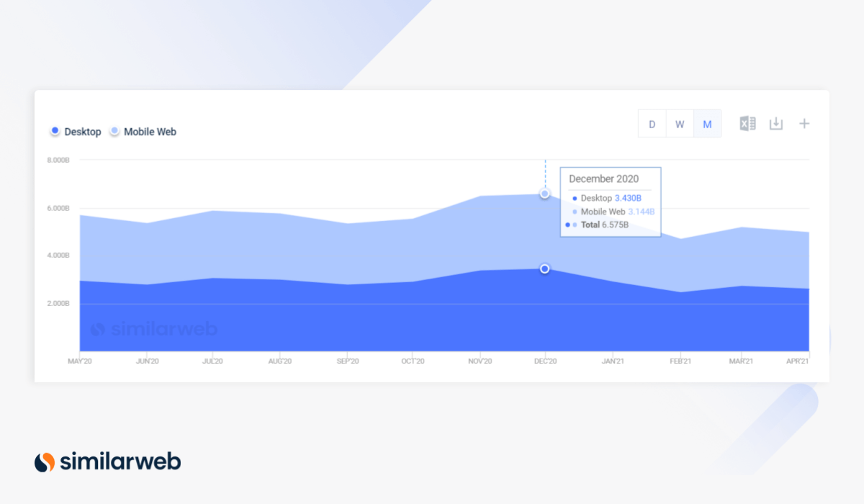The width and height of the screenshot is (864, 504).
Task: Hide the Desktop data by clicking its legend
Action: pos(76,131)
